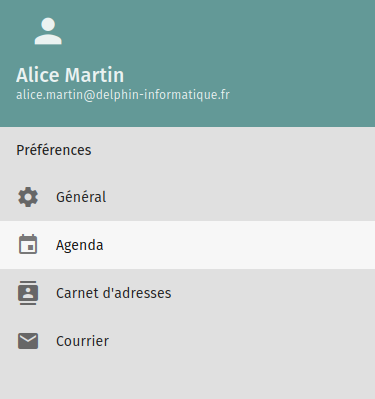Choose the Courrier text label
The image size is (375, 399).
pyautogui.click(x=82, y=341)
